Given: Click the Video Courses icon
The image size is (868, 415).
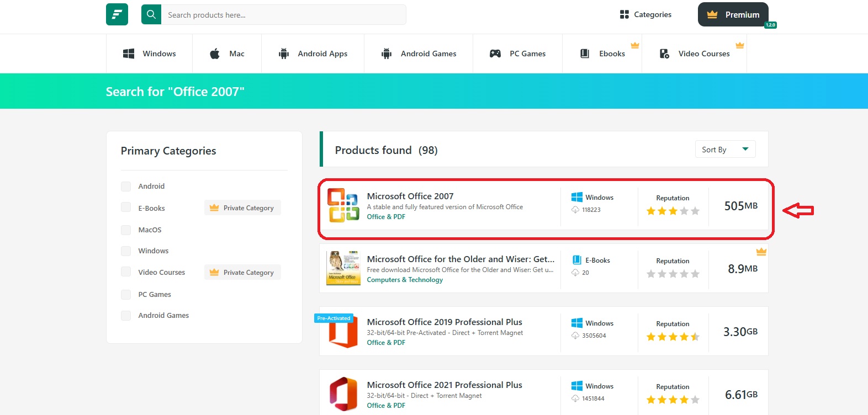Looking at the screenshot, I should click(x=664, y=54).
